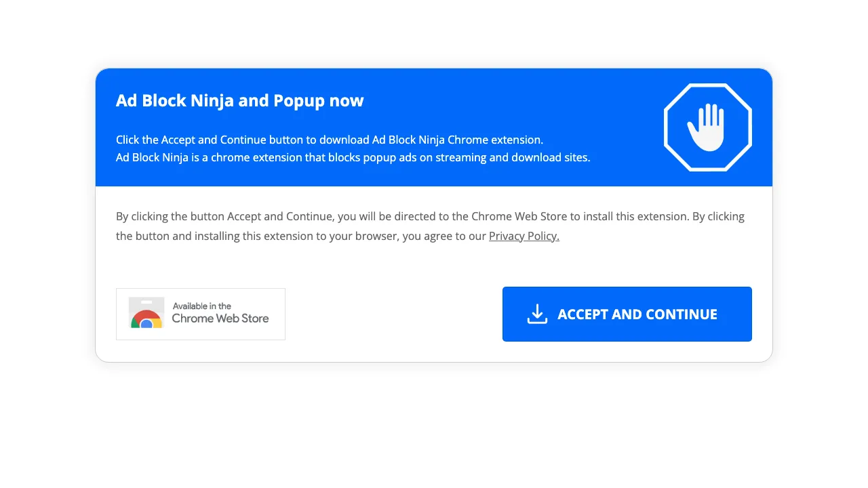Click the white hand symbol inside the octagon

coord(707,127)
